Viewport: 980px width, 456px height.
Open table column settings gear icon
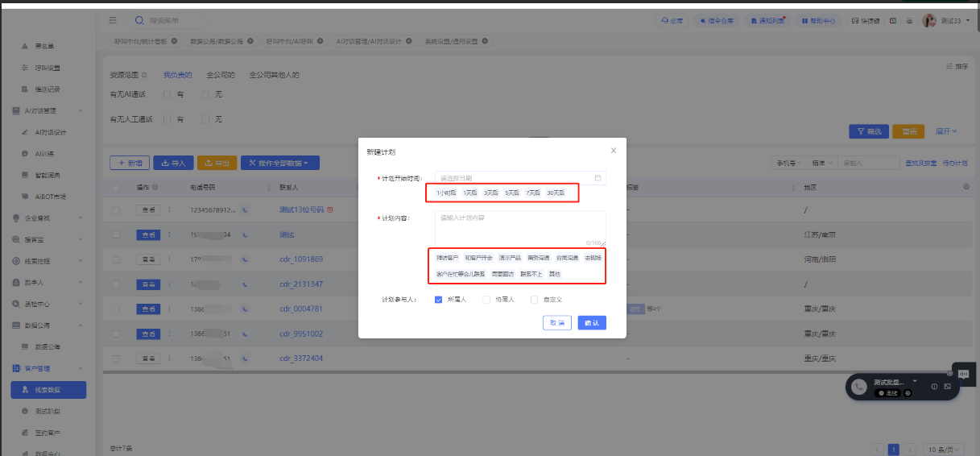click(966, 187)
